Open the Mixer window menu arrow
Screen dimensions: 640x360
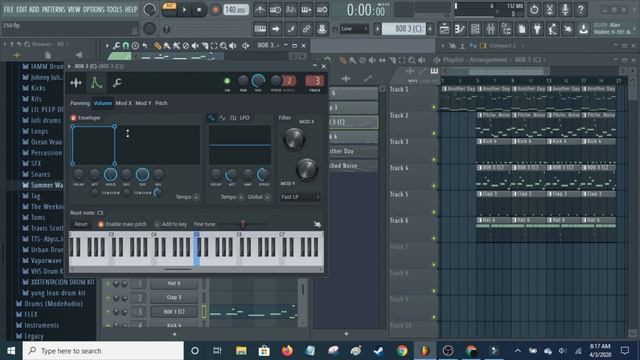tap(443, 46)
